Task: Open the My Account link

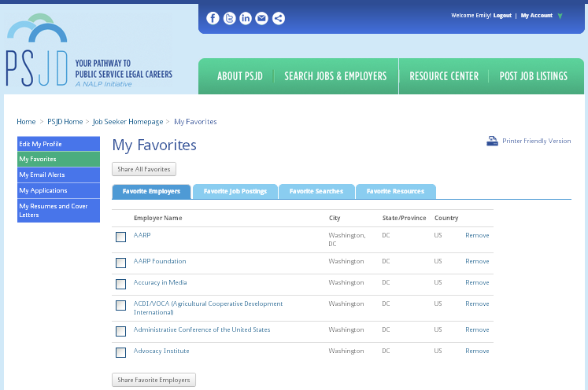Action: (536, 16)
